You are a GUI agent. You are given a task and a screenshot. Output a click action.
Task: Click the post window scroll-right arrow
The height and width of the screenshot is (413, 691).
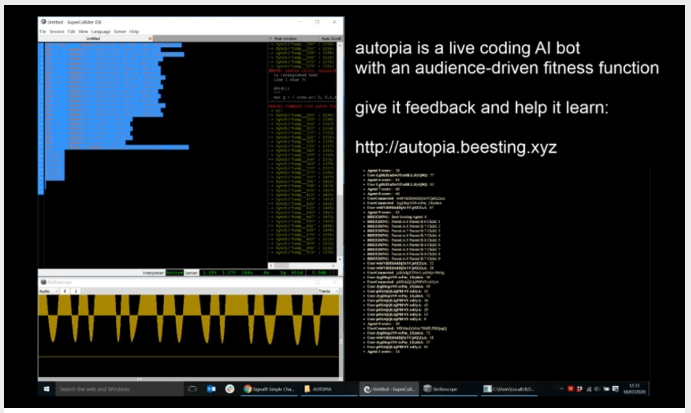334,266
